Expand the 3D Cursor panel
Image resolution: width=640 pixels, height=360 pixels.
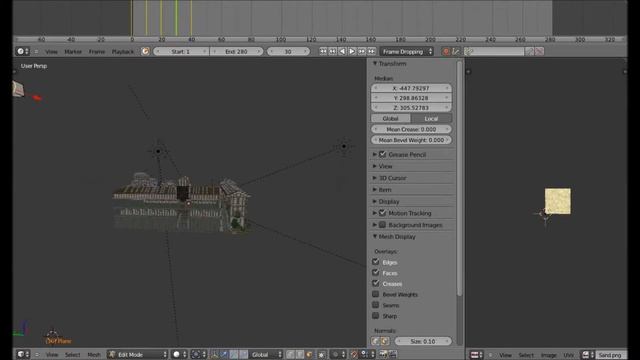click(375, 178)
